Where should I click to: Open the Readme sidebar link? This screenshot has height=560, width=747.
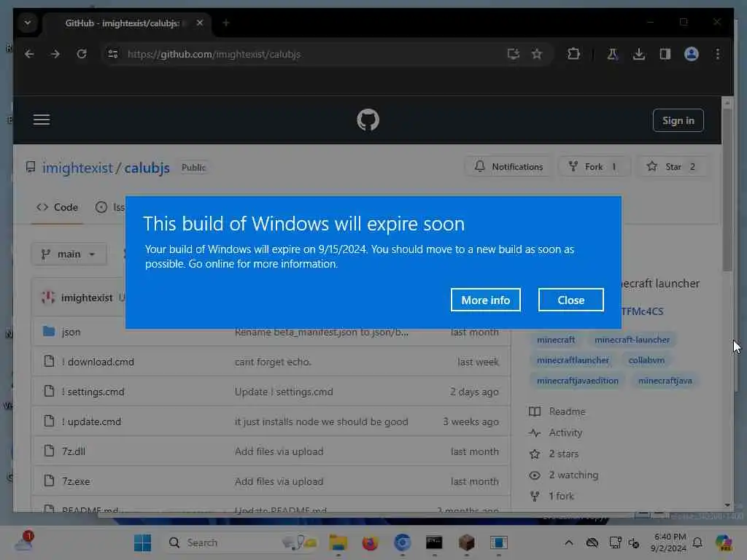[557, 411]
